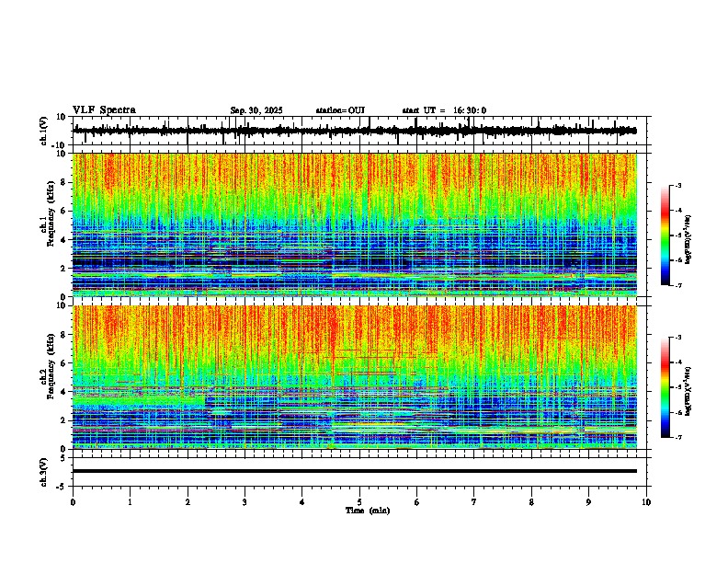Image resolution: width=728 pixels, height=563 pixels.
Task: Click the time axis tick label "6"
Action: tap(417, 502)
